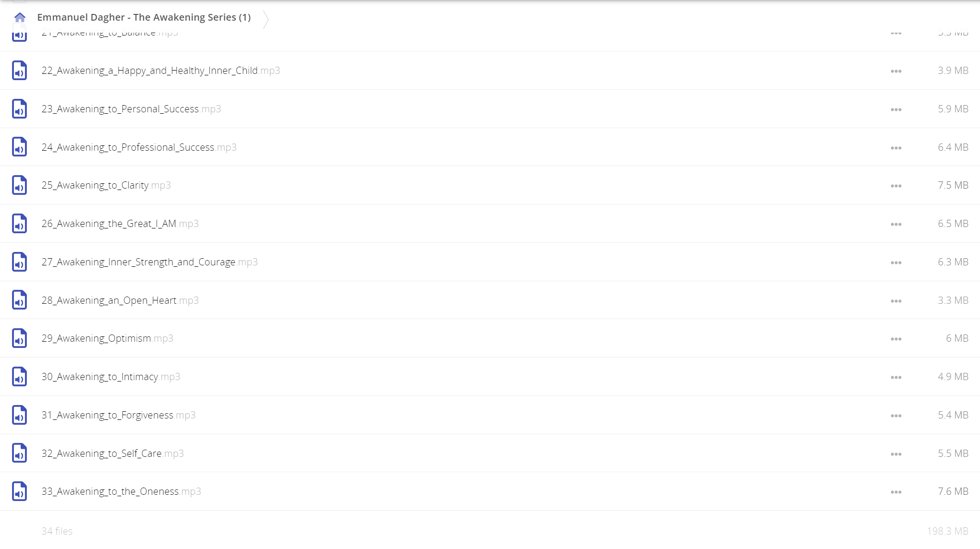This screenshot has height=549, width=980.
Task: Select the Emmanuel Dagher Awakening Series breadcrumb
Action: click(x=144, y=17)
